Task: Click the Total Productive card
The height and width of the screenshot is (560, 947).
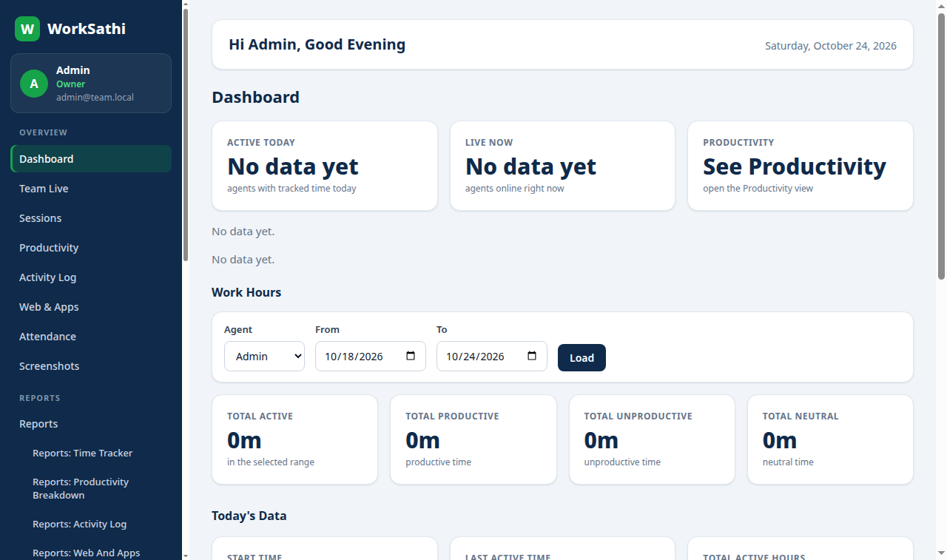Action: pyautogui.click(x=473, y=439)
